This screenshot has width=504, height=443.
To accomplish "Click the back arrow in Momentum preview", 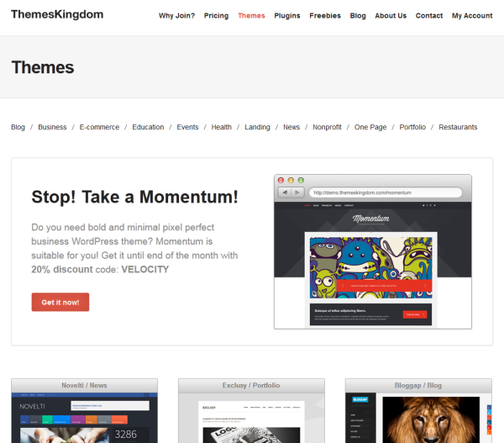I will click(286, 192).
